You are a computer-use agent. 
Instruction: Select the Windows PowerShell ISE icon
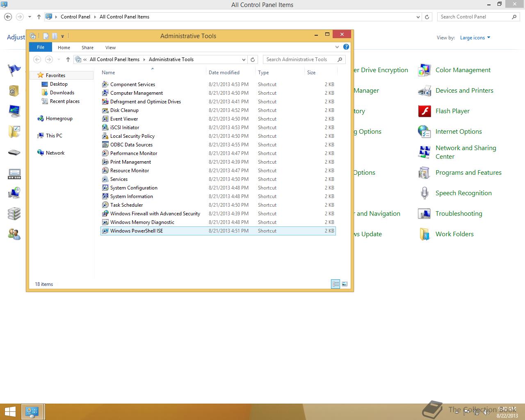[x=105, y=231]
